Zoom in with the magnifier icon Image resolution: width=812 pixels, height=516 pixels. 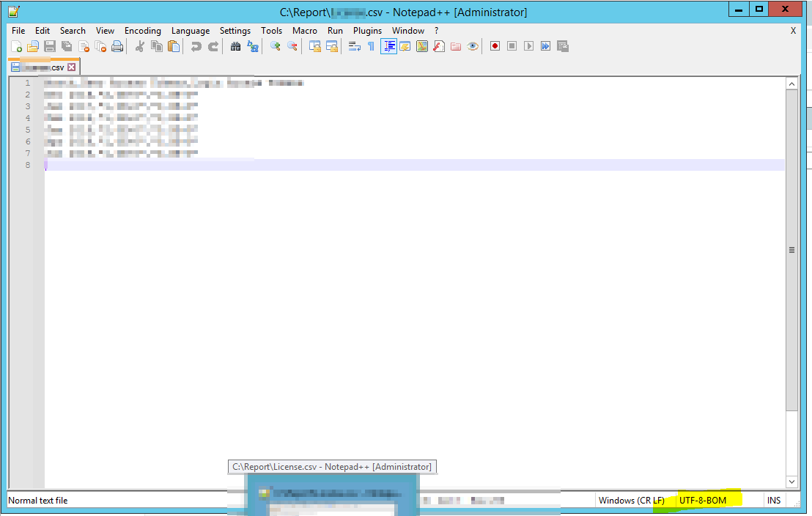[x=275, y=47]
